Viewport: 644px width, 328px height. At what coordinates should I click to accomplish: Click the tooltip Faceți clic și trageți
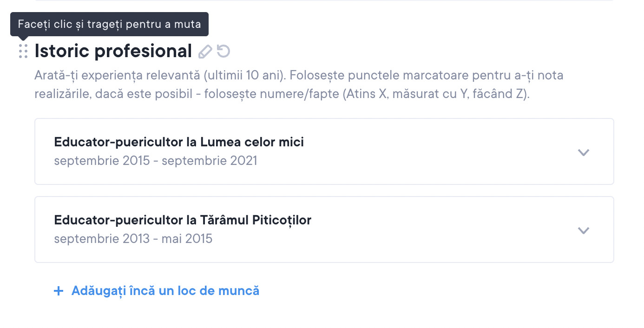pyautogui.click(x=110, y=24)
